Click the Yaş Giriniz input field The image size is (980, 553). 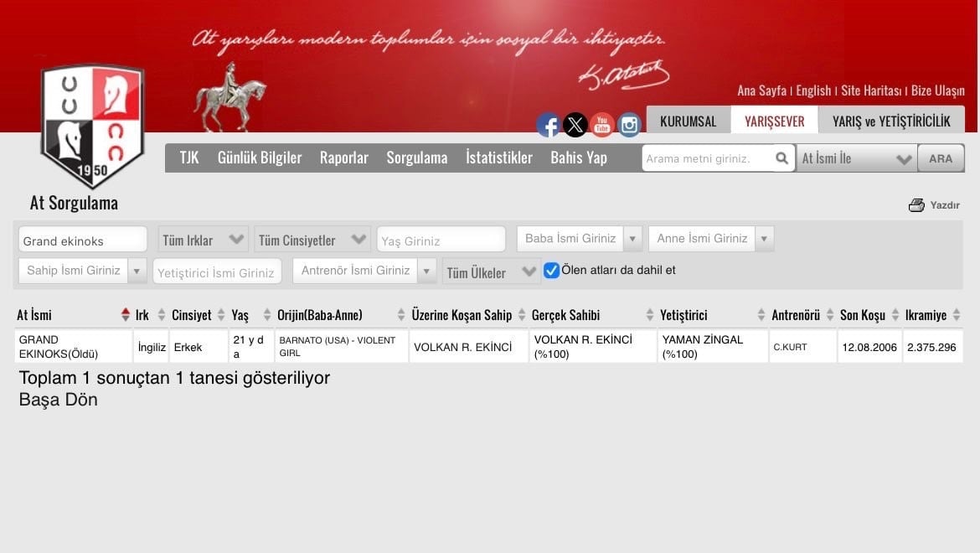point(441,240)
